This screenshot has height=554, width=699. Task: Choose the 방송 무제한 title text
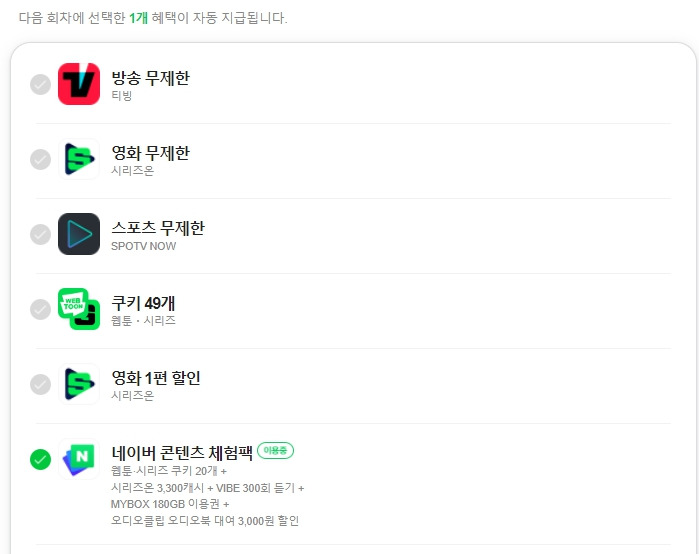[x=151, y=78]
